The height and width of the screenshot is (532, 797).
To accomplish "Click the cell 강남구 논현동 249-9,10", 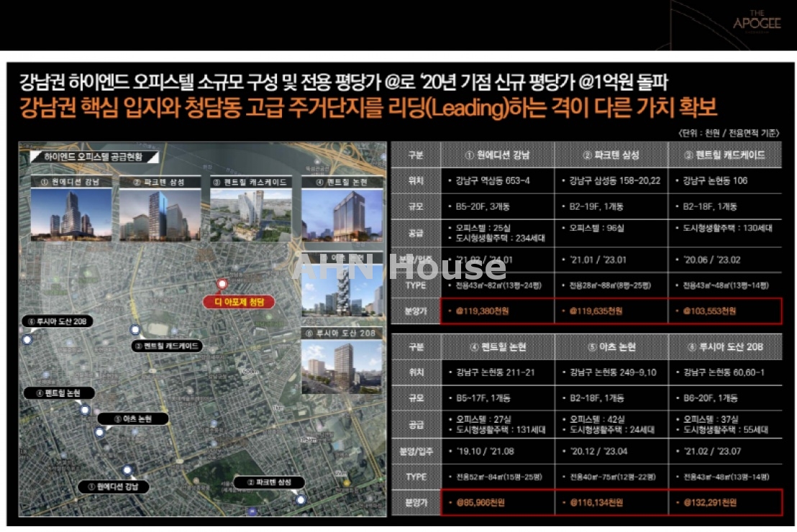I will click(613, 372).
